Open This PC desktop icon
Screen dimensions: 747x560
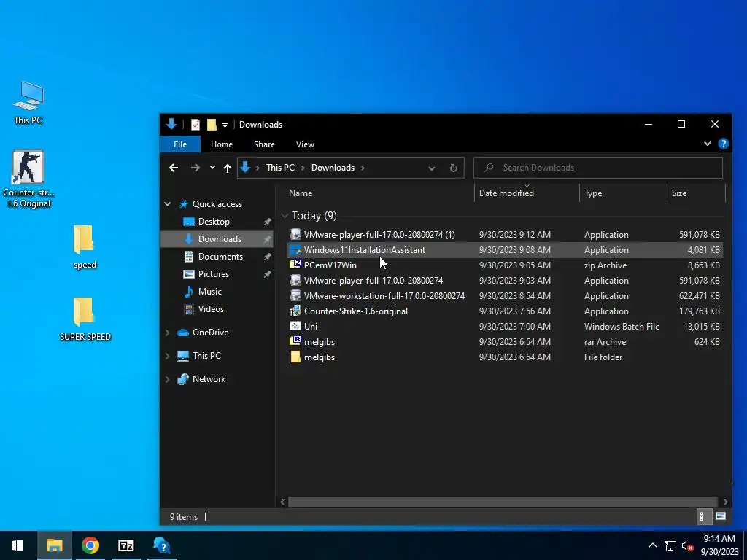pyautogui.click(x=28, y=102)
